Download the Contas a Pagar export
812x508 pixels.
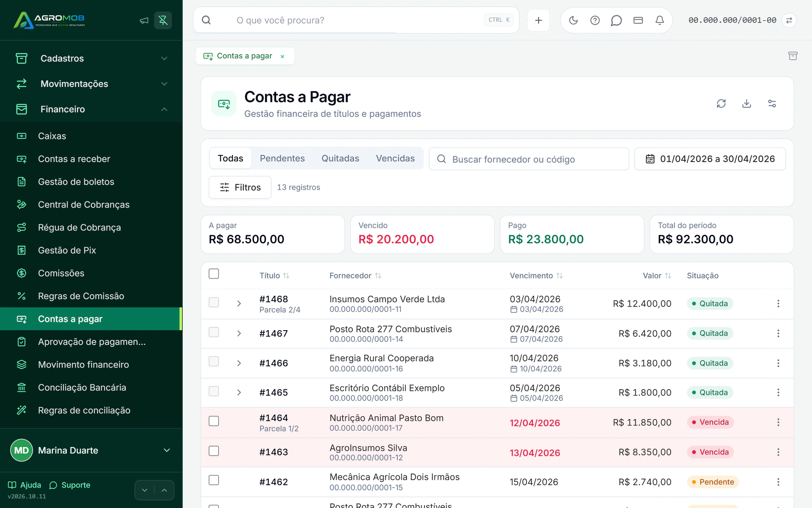coord(747,104)
